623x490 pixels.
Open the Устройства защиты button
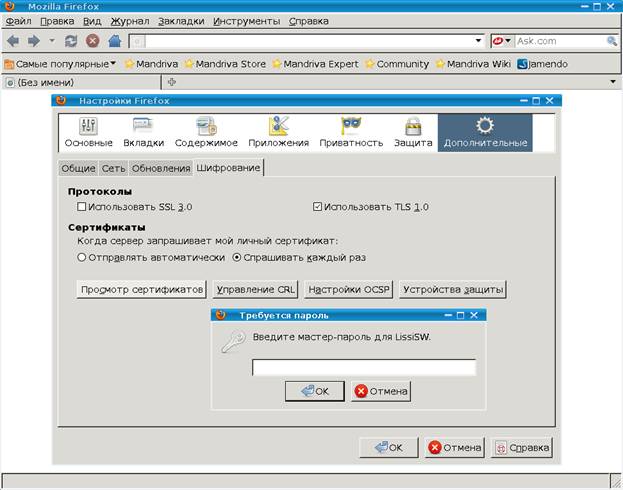click(453, 290)
